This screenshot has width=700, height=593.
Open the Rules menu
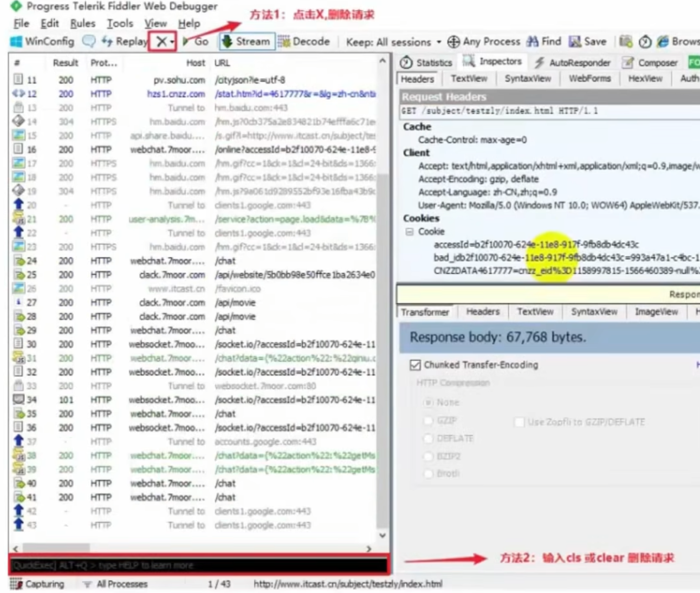click(82, 23)
